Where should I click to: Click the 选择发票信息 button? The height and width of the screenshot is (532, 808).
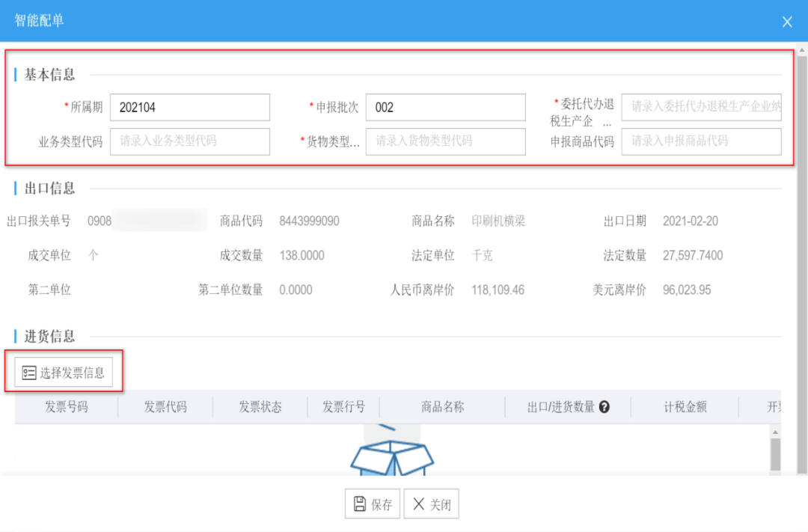[64, 372]
